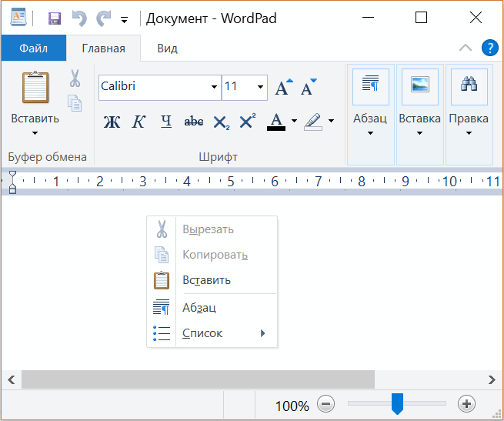Maximize the WordPad window
The height and width of the screenshot is (421, 504).
coord(421,18)
